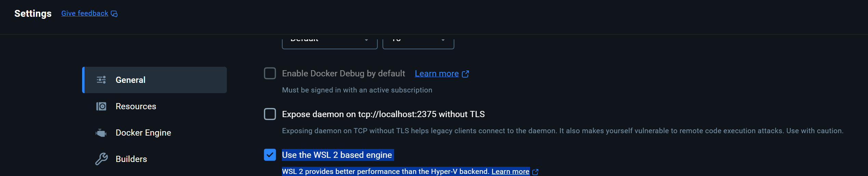The width and height of the screenshot is (868, 176).
Task: Select the General settings tab
Action: coord(130,80)
